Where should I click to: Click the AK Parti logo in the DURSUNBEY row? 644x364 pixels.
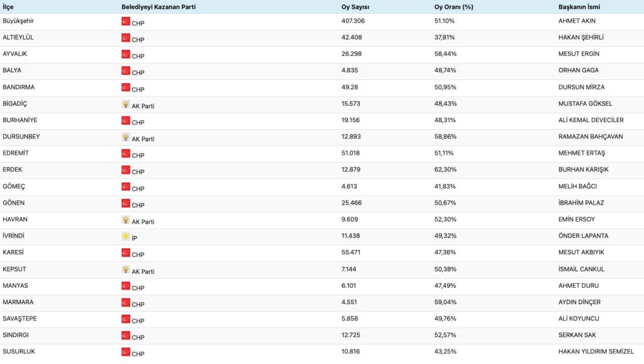[x=126, y=137]
